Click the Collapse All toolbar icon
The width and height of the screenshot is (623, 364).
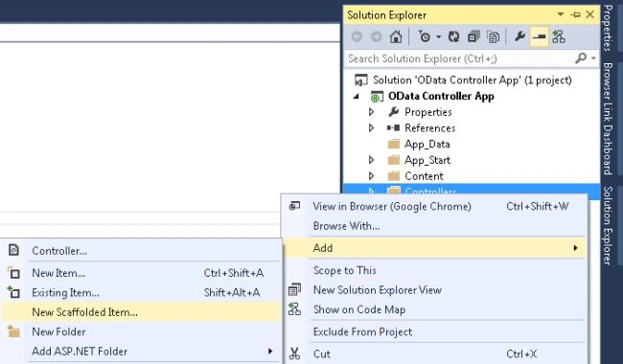click(x=473, y=37)
